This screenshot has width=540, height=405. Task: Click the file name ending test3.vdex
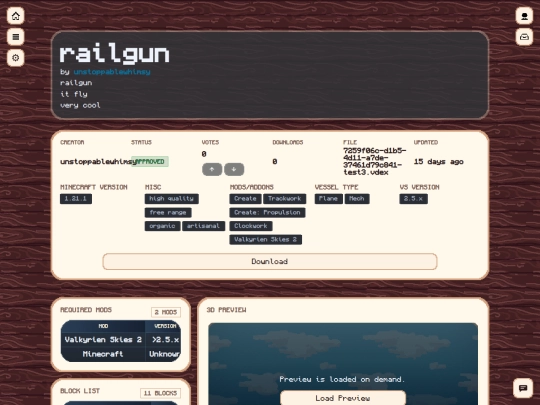tap(374, 162)
